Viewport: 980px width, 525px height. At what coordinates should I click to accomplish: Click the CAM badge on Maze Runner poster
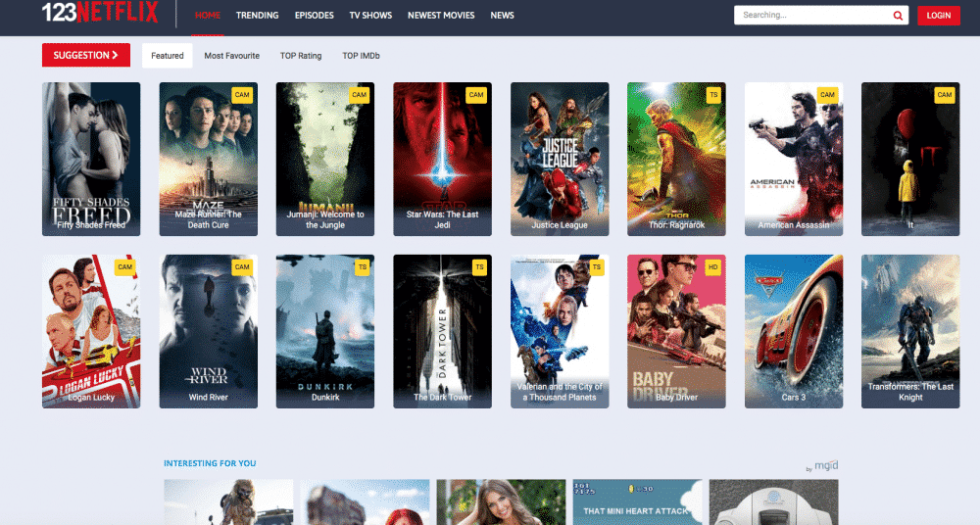click(x=242, y=95)
